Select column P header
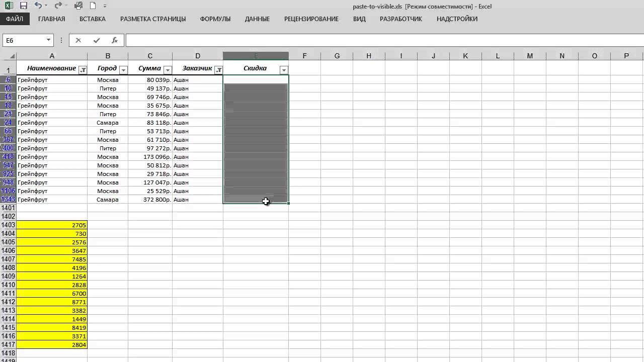Image resolution: width=644 pixels, height=362 pixels. [626, 56]
